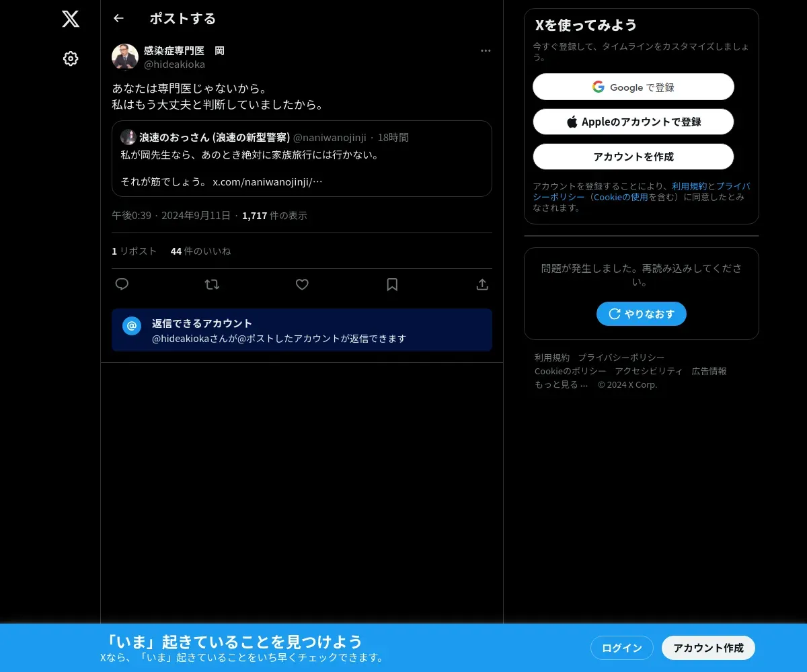Click the 返信できるアカウント heading
Viewport: 807px width, 672px height.
click(x=202, y=323)
